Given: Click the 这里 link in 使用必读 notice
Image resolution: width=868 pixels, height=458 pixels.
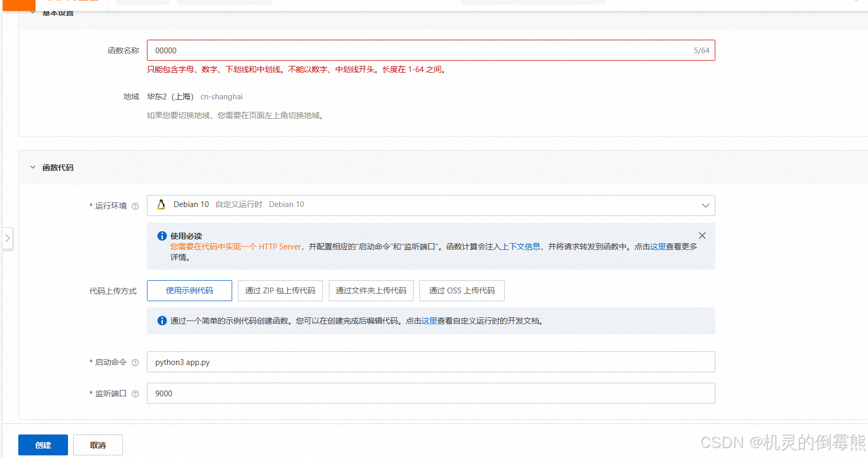Looking at the screenshot, I should tap(658, 246).
